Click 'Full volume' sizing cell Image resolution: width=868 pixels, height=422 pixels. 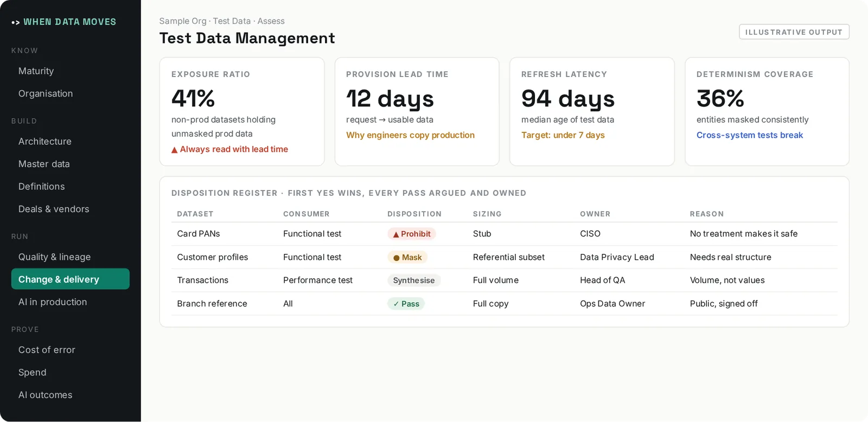click(x=496, y=280)
